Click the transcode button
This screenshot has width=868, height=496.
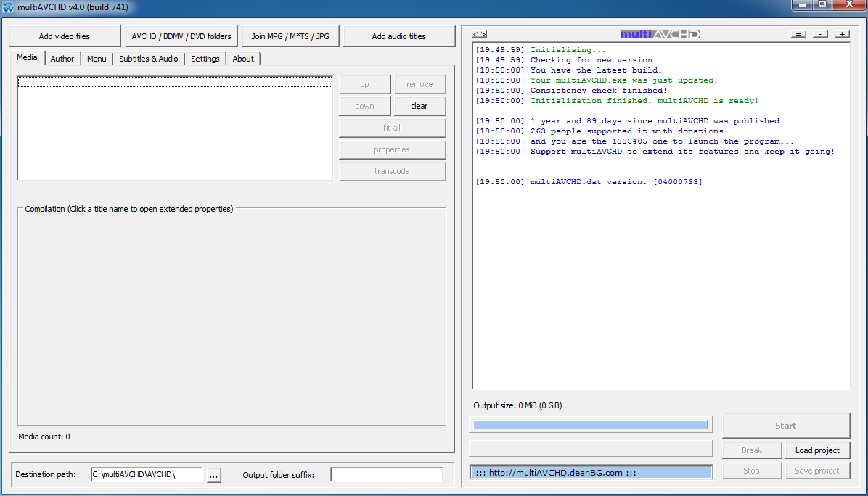pos(392,171)
